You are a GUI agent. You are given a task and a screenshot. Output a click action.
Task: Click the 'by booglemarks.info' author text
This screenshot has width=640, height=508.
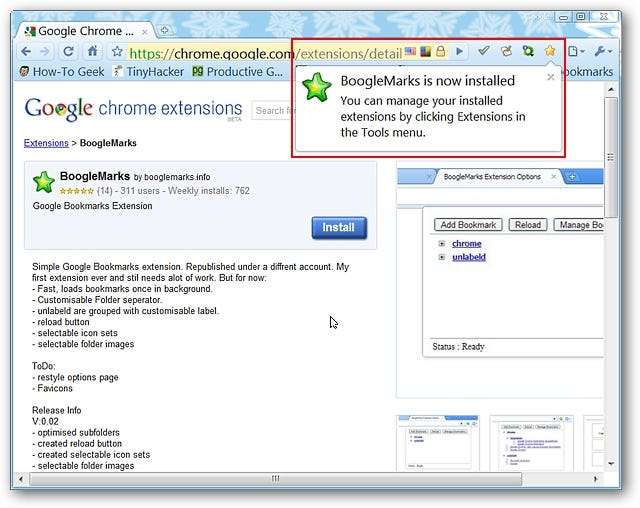(x=172, y=177)
